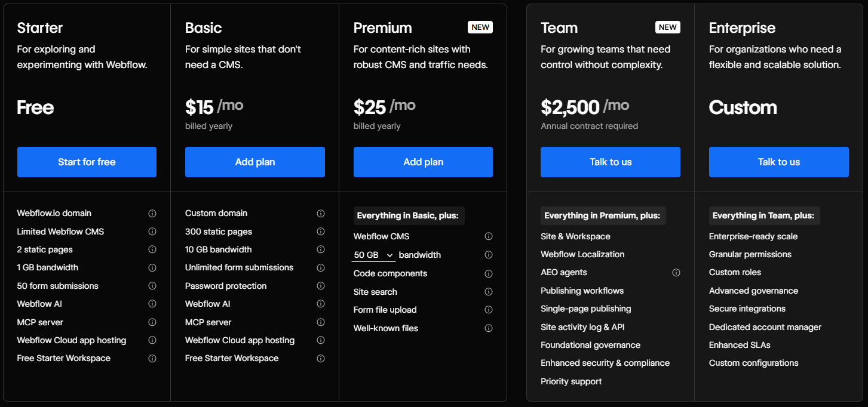Open Site search info icon
The image size is (868, 407).
pos(489,292)
